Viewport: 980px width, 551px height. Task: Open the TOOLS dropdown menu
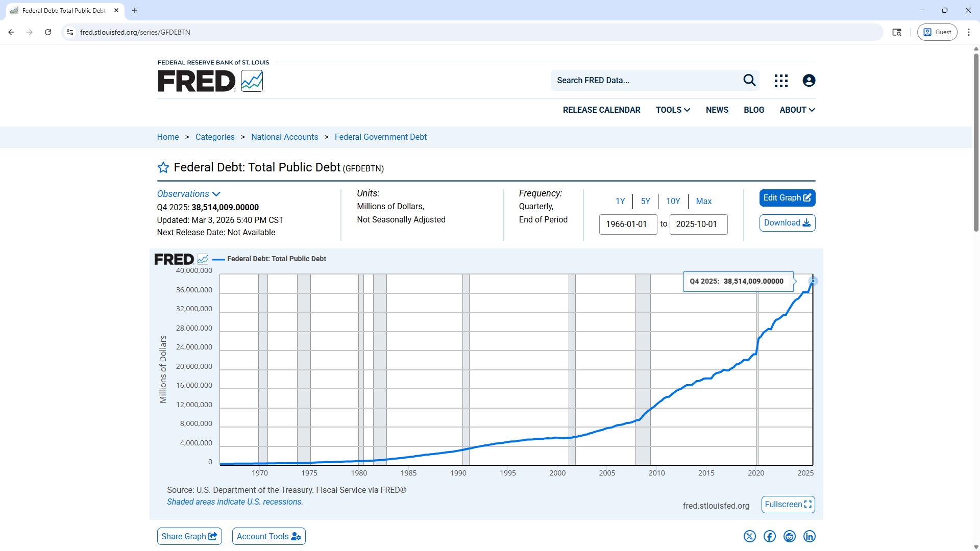pos(673,110)
